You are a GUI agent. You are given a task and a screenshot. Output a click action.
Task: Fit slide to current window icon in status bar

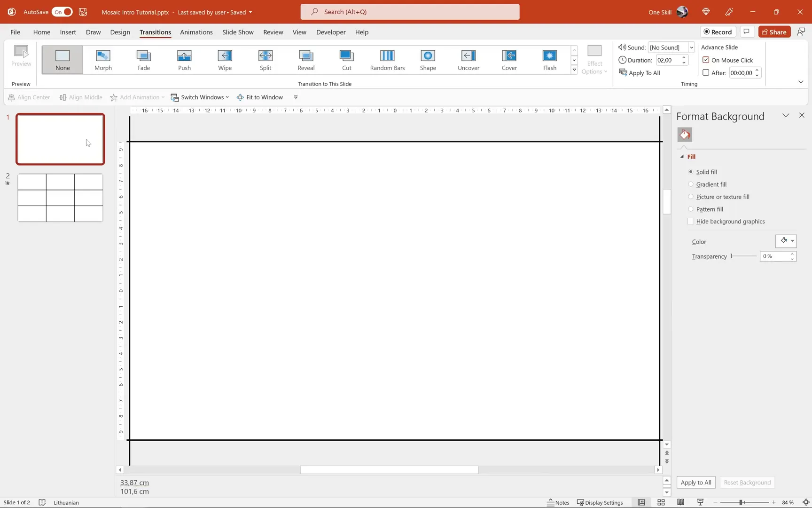pos(805,502)
